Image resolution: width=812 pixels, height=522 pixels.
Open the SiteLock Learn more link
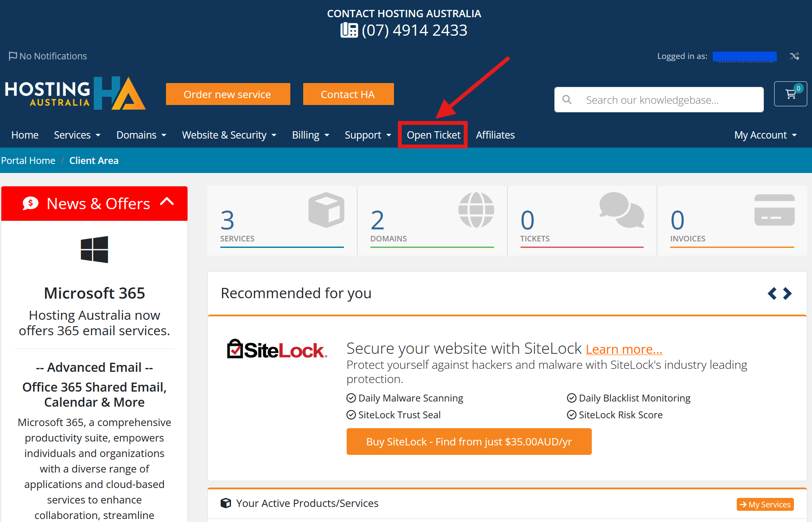point(624,349)
